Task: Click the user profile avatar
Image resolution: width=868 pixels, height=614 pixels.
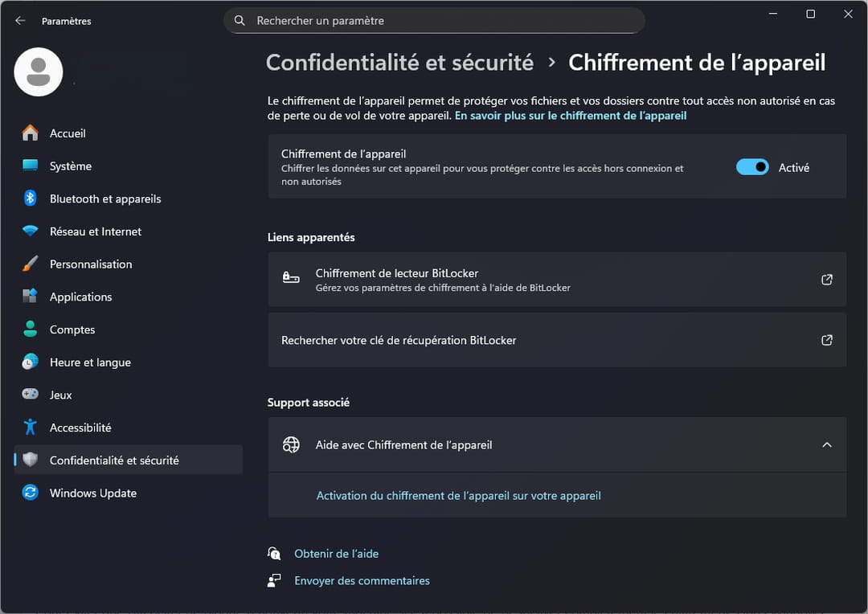Action: [39, 72]
